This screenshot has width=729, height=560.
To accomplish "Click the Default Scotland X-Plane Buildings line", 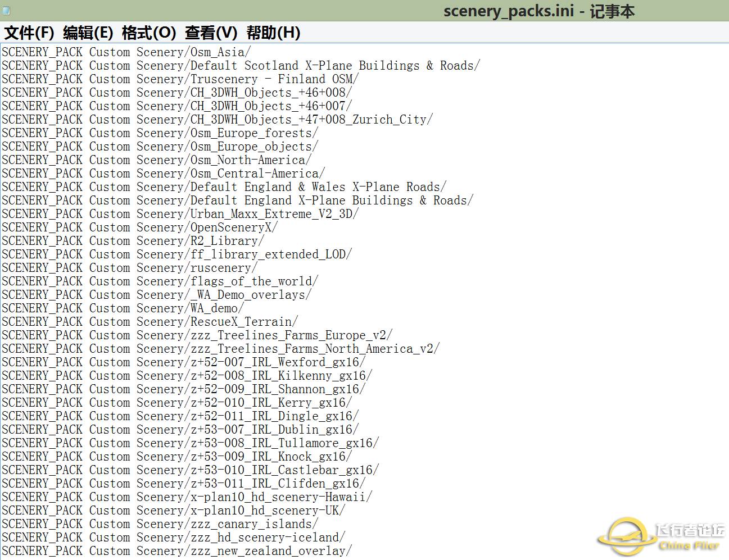I will pos(241,66).
